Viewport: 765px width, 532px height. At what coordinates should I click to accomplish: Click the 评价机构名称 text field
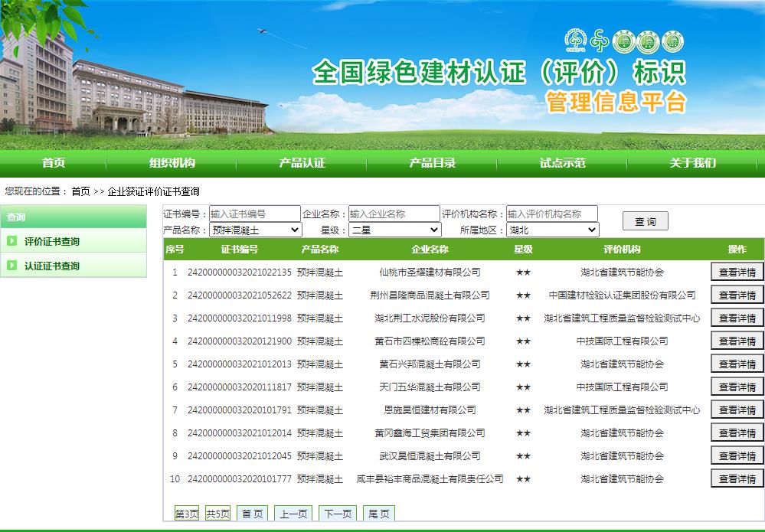(551, 214)
